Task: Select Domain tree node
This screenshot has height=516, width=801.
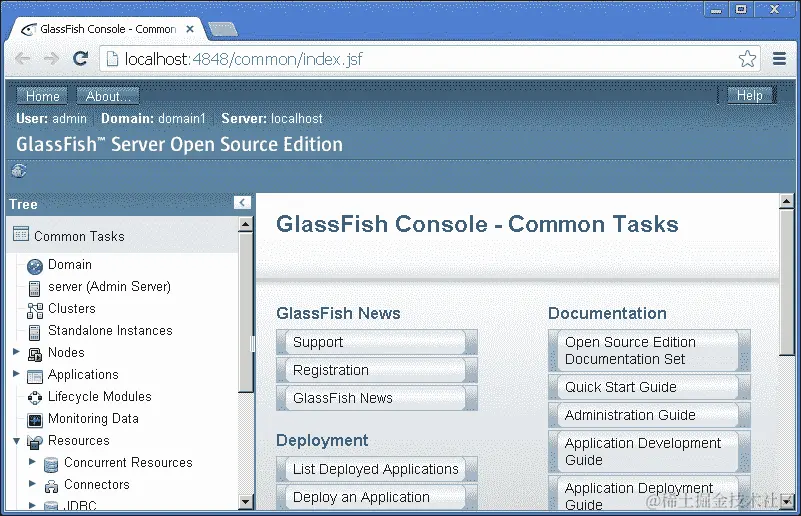Action: pos(69,265)
